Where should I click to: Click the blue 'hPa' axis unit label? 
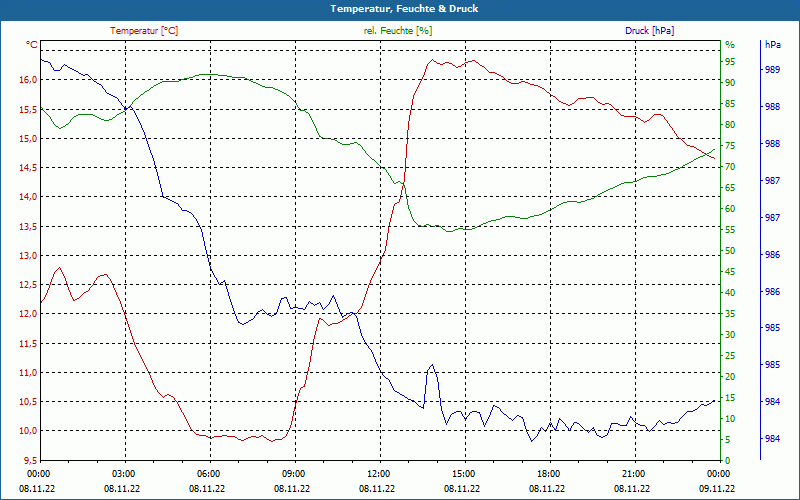[772, 45]
